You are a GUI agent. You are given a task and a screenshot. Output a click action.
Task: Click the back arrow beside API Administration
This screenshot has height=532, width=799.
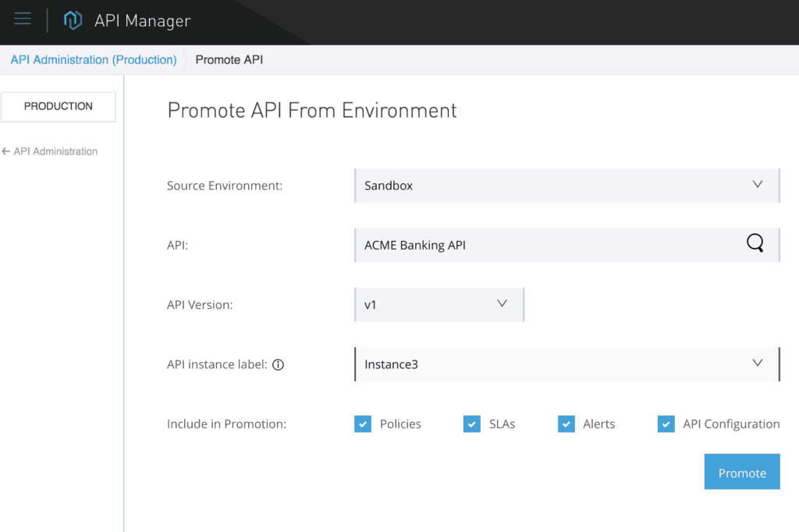pyautogui.click(x=8, y=151)
